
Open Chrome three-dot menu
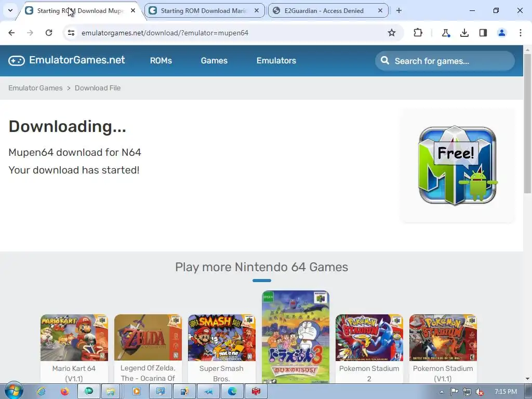520,33
